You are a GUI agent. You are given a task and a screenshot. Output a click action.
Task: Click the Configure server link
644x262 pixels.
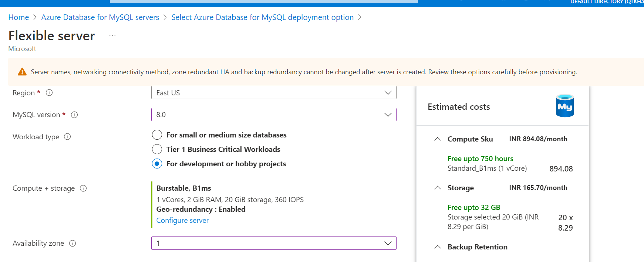182,220
